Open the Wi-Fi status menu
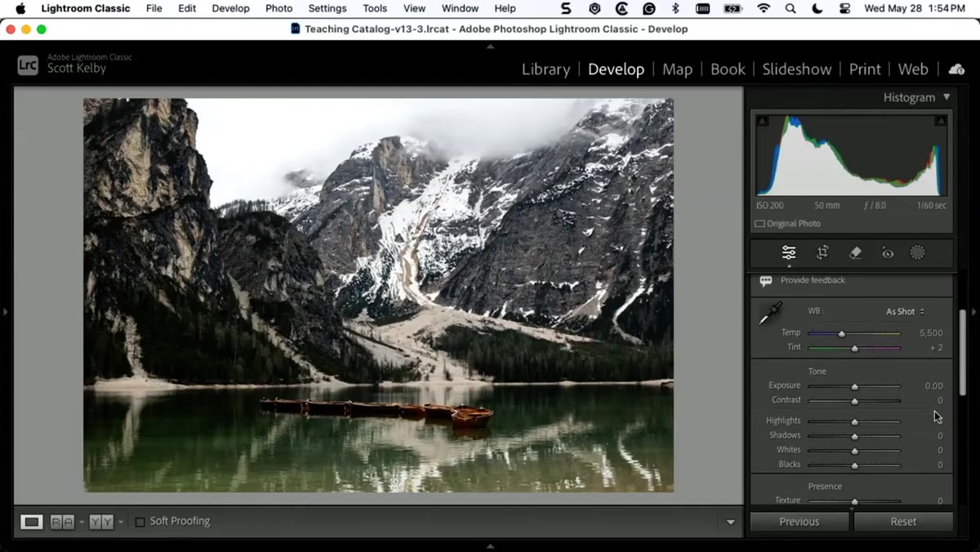Image resolution: width=980 pixels, height=552 pixels. coord(764,8)
